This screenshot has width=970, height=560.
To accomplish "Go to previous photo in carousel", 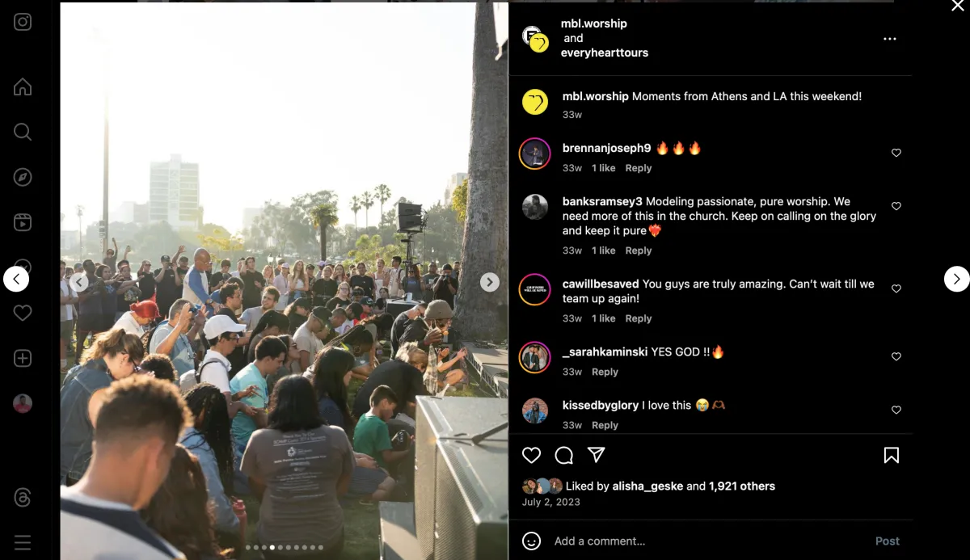I will [79, 281].
